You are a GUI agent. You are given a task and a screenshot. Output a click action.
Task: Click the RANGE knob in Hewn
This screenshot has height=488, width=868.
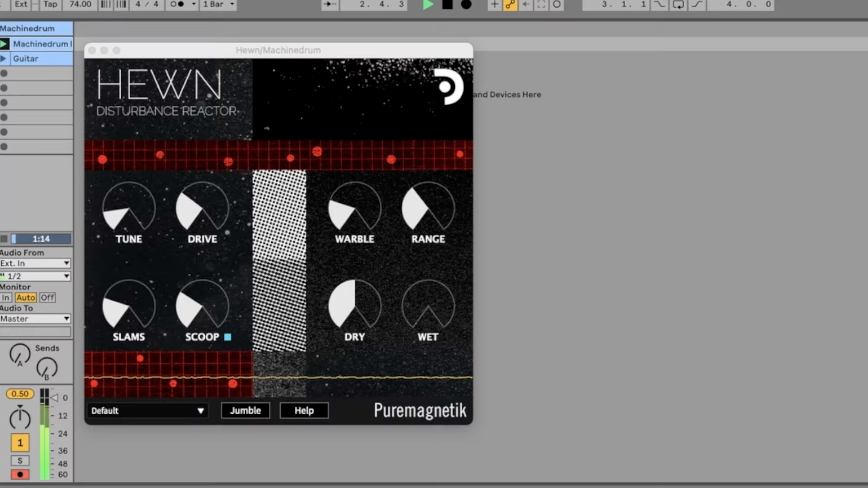pos(428,208)
